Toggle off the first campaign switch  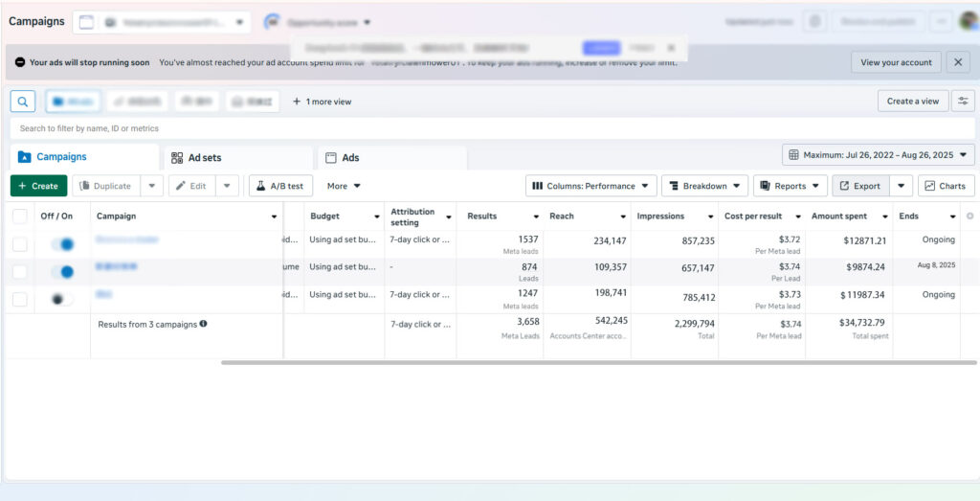point(63,245)
